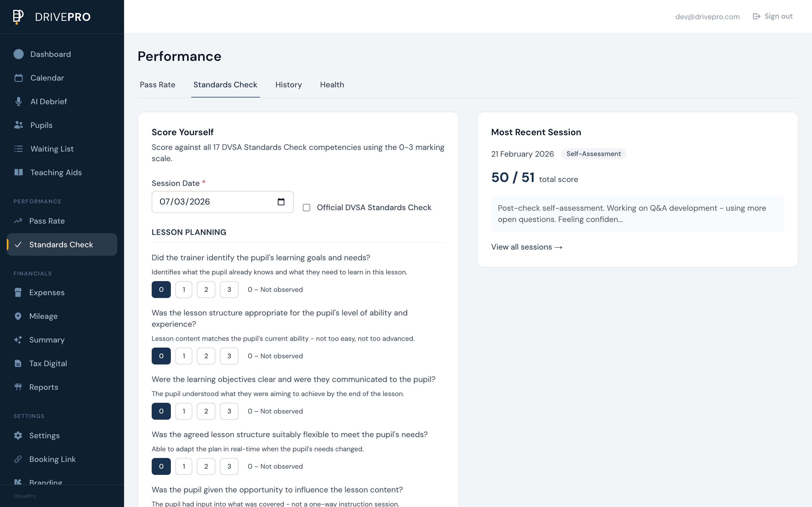The width and height of the screenshot is (812, 507).
Task: Sign out of DrivePro
Action: click(778, 16)
